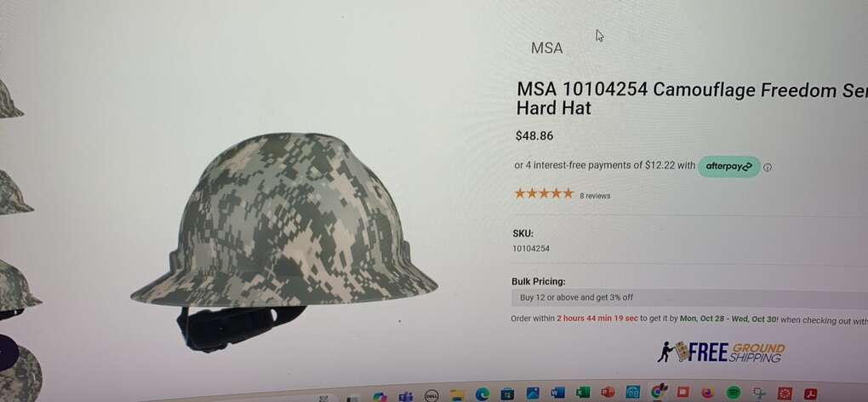Open the 8 reviews link

pyautogui.click(x=595, y=195)
